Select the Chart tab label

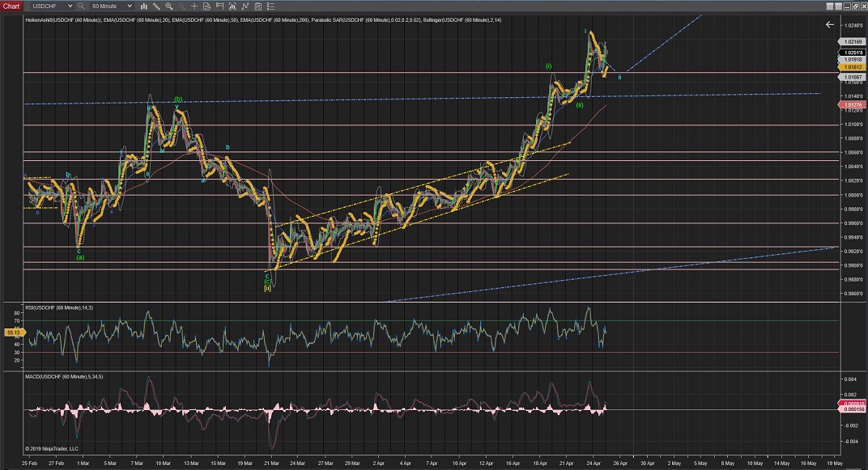(11, 6)
